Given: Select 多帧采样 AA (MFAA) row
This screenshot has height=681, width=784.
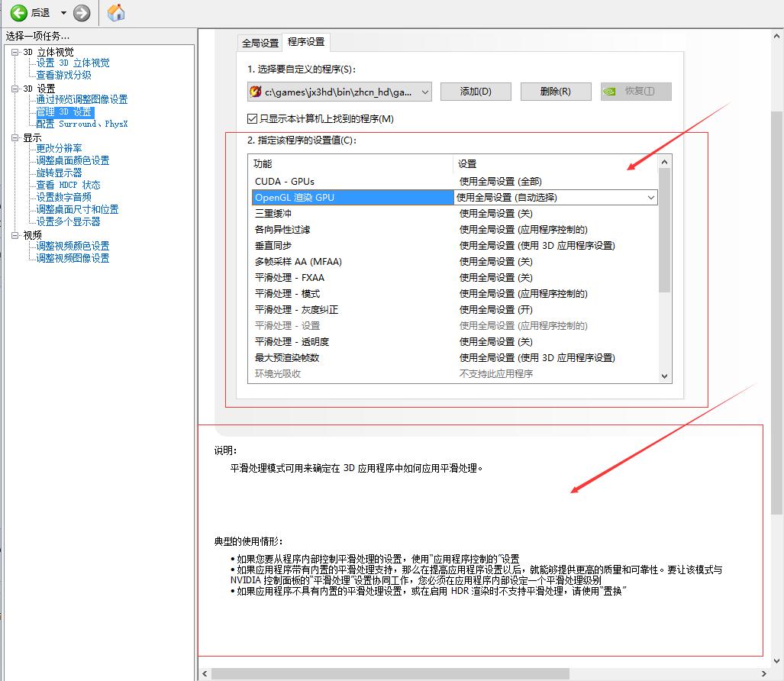Looking at the screenshot, I should tap(454, 262).
